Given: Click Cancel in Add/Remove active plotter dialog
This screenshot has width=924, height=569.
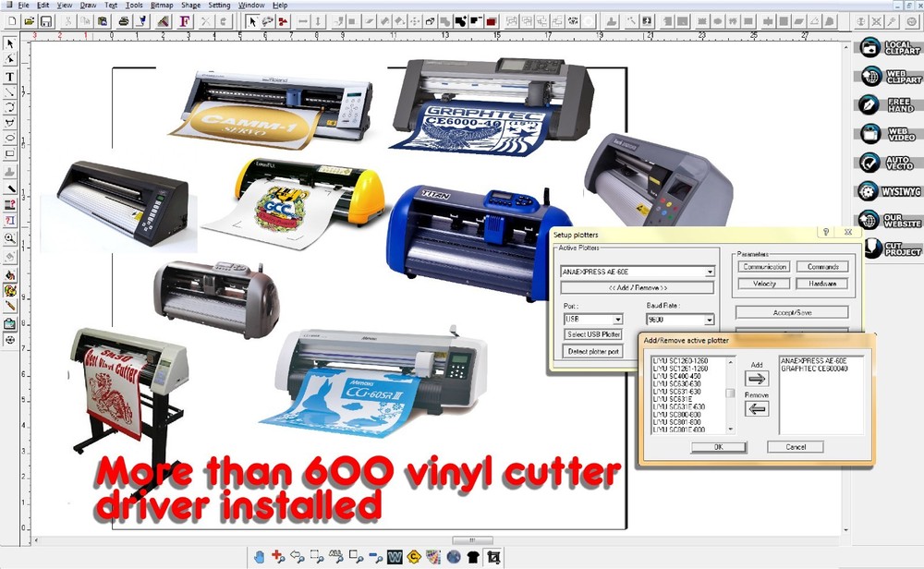Looking at the screenshot, I should (796, 447).
